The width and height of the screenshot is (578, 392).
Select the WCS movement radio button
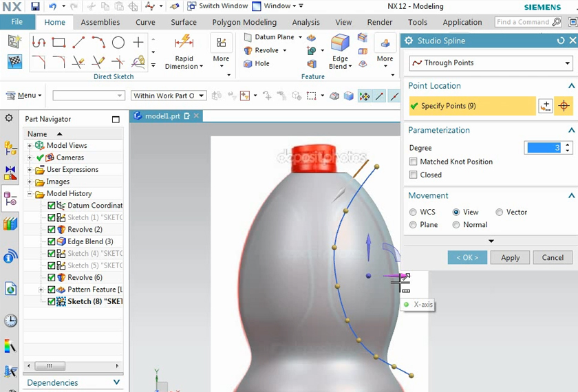414,213
